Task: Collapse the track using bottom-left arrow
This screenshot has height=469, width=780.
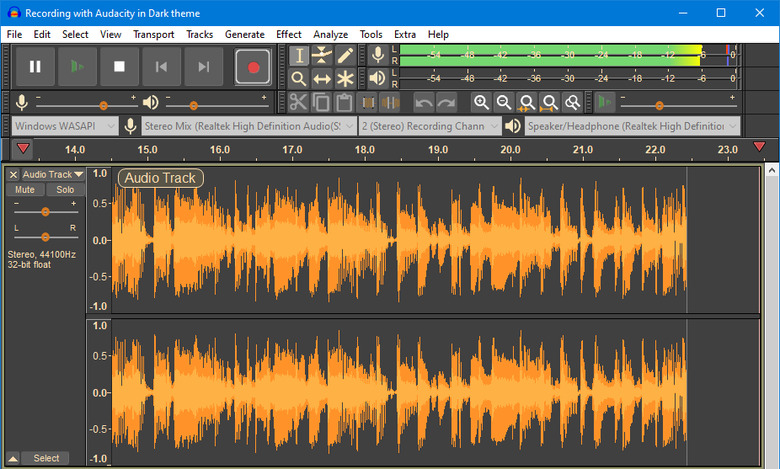Action: tap(13, 458)
